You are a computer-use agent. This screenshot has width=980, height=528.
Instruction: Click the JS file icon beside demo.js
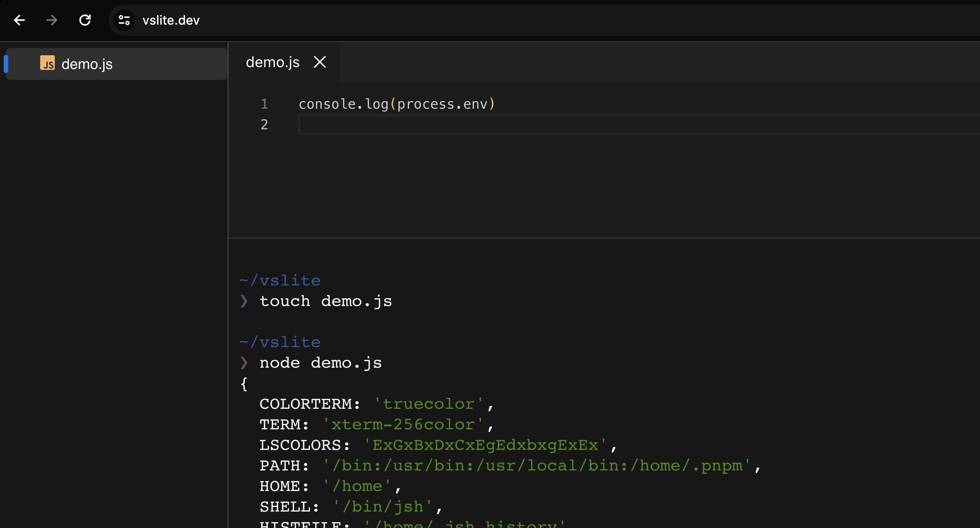[47, 63]
